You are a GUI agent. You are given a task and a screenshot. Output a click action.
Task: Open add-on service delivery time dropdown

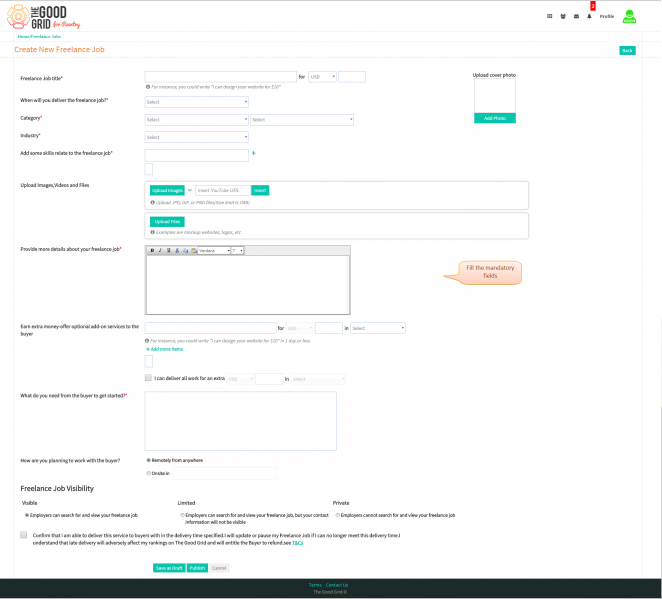[x=378, y=328]
